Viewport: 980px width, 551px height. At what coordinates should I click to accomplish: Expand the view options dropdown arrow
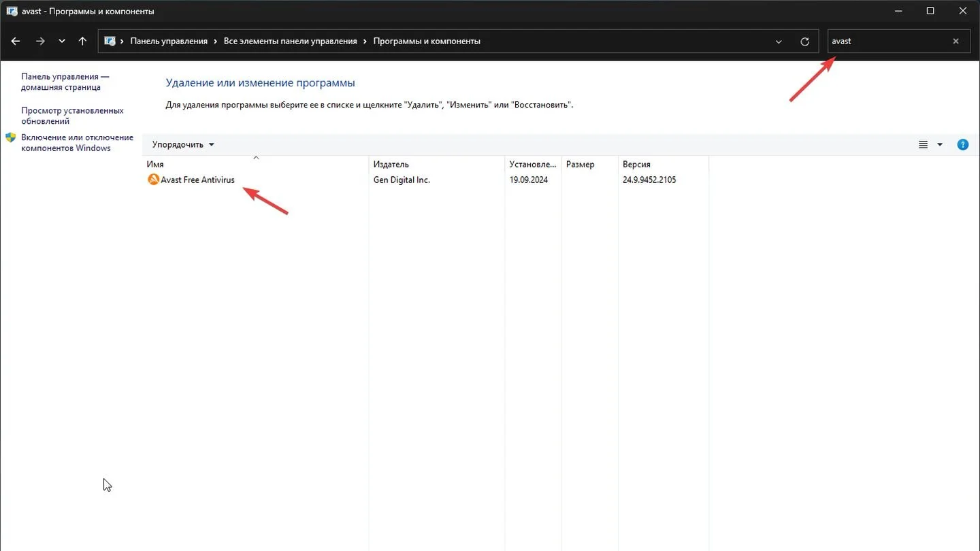(940, 144)
